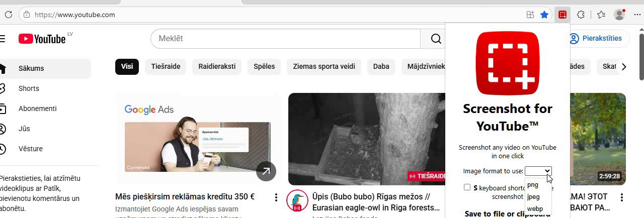The image size is (644, 218).
Task: View site info lock icon
Action: [27, 15]
